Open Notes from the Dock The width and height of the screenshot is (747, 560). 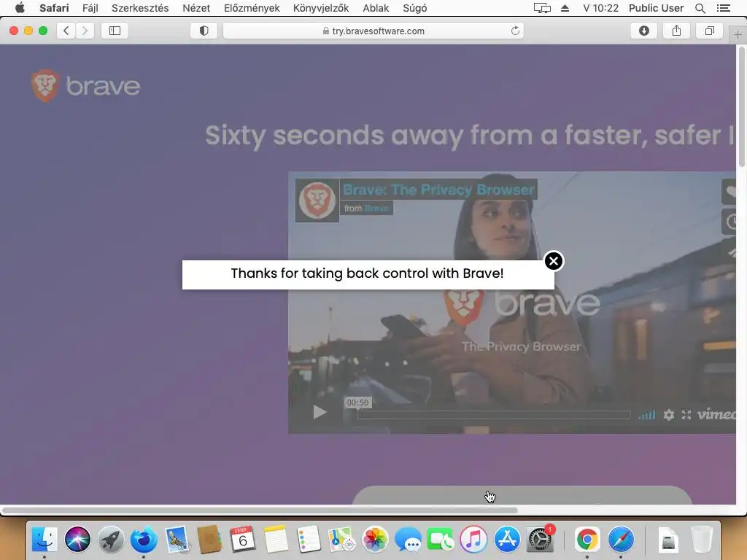coord(276,540)
